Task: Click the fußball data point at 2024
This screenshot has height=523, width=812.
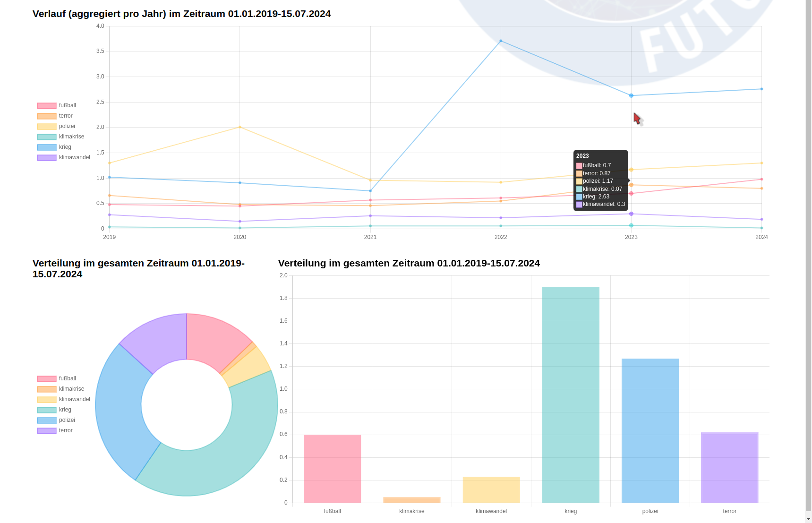Action: [761, 179]
